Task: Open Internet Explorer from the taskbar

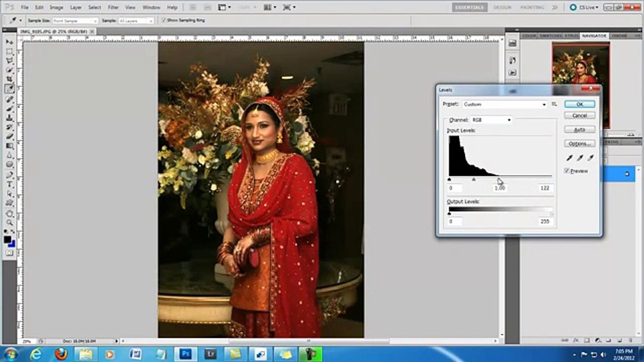Action: 36,354
